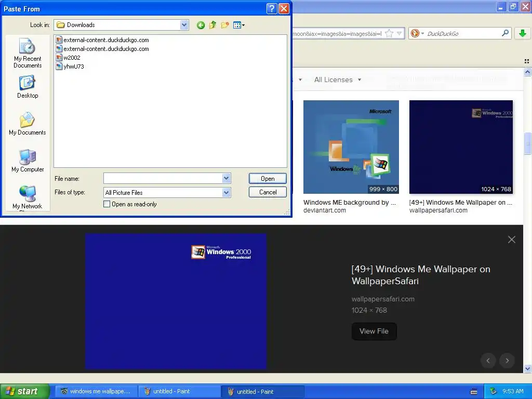Switch to windows me wallpaper browser task

96,391
